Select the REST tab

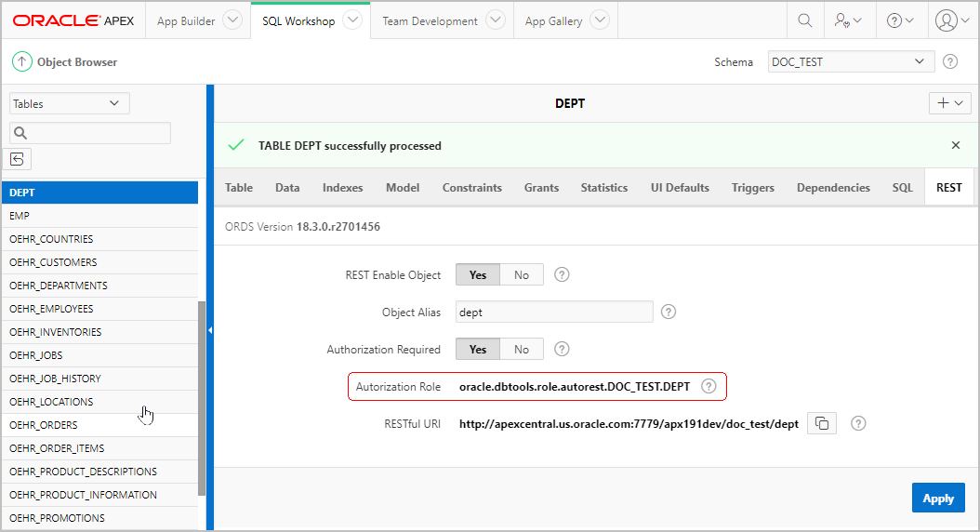click(948, 188)
